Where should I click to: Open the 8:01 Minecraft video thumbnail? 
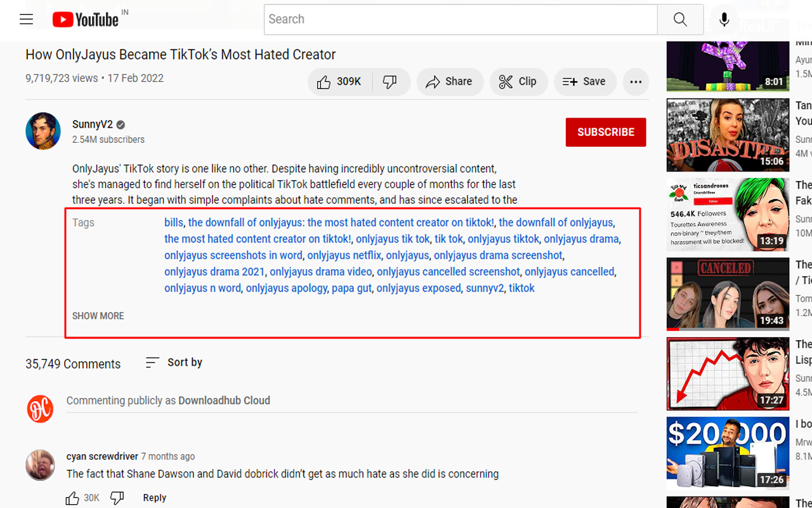728,65
